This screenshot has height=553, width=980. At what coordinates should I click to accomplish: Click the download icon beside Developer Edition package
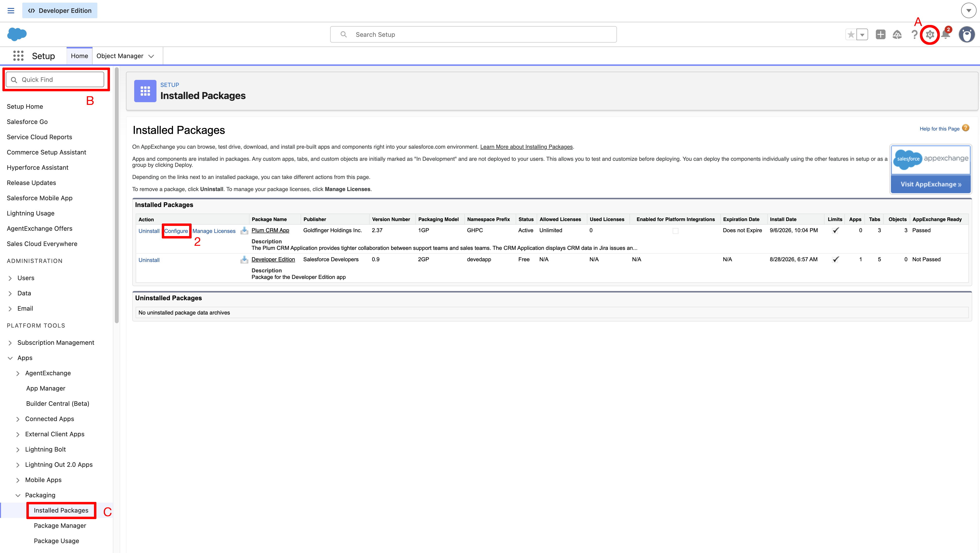(244, 259)
